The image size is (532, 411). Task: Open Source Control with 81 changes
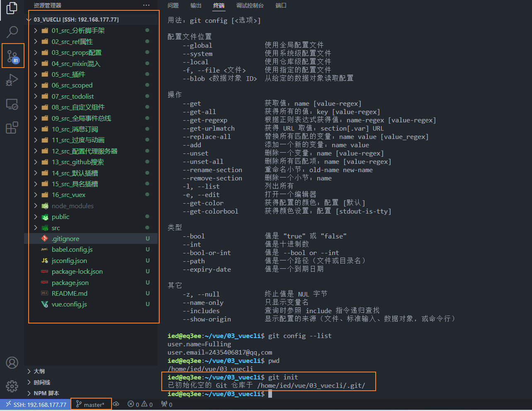tap(12, 56)
